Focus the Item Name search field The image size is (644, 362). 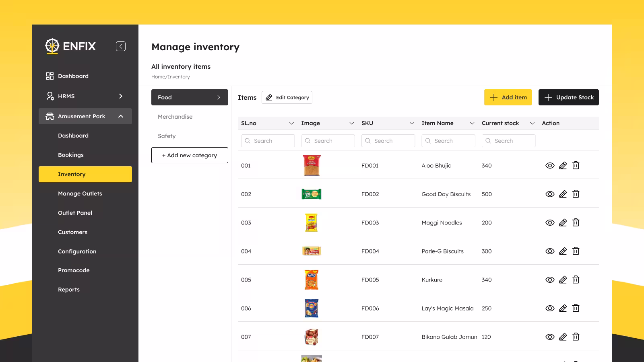[448, 141]
